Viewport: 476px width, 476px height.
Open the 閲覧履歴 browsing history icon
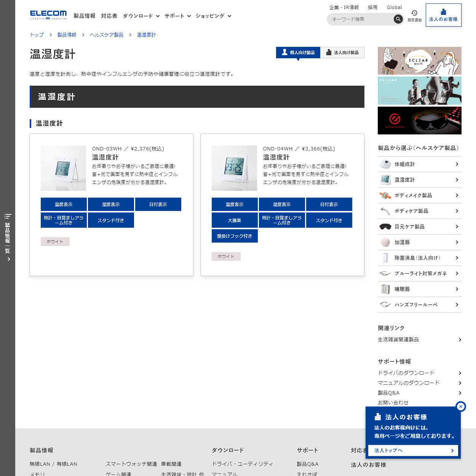414,16
